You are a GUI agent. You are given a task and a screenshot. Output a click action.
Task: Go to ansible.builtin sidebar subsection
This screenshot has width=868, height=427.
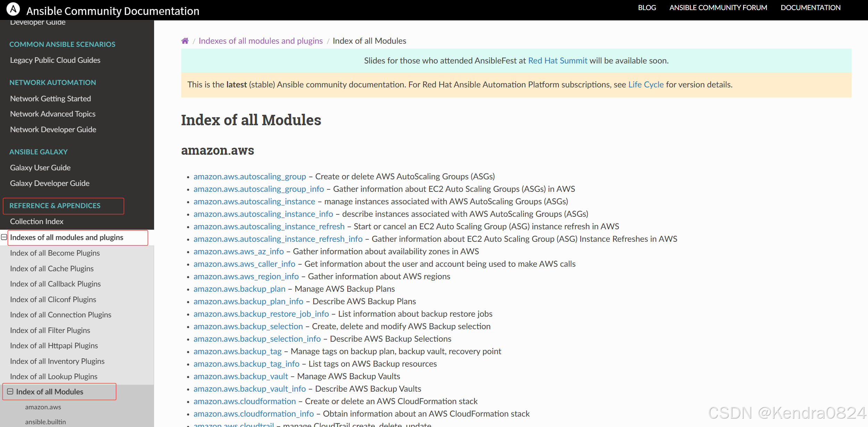point(45,422)
